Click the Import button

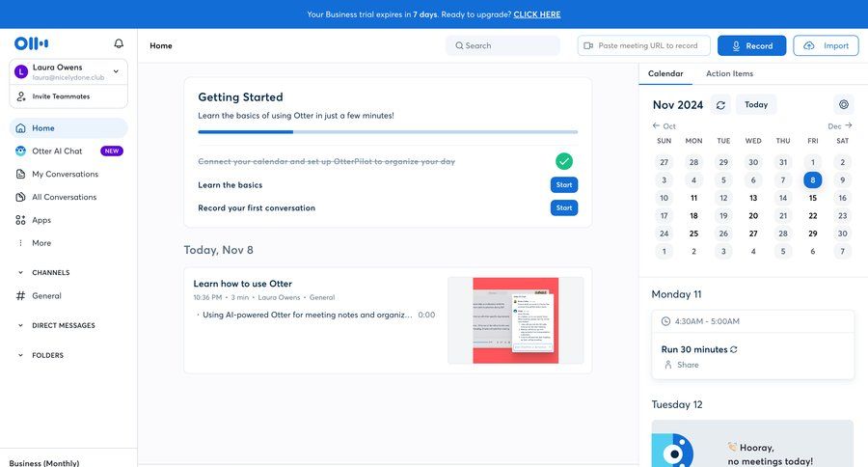826,45
